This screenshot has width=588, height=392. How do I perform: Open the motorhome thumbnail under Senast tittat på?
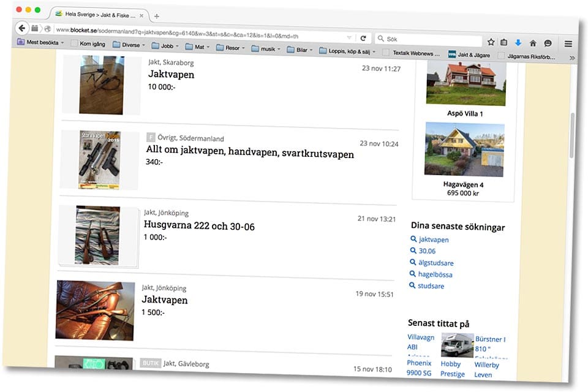457,345
